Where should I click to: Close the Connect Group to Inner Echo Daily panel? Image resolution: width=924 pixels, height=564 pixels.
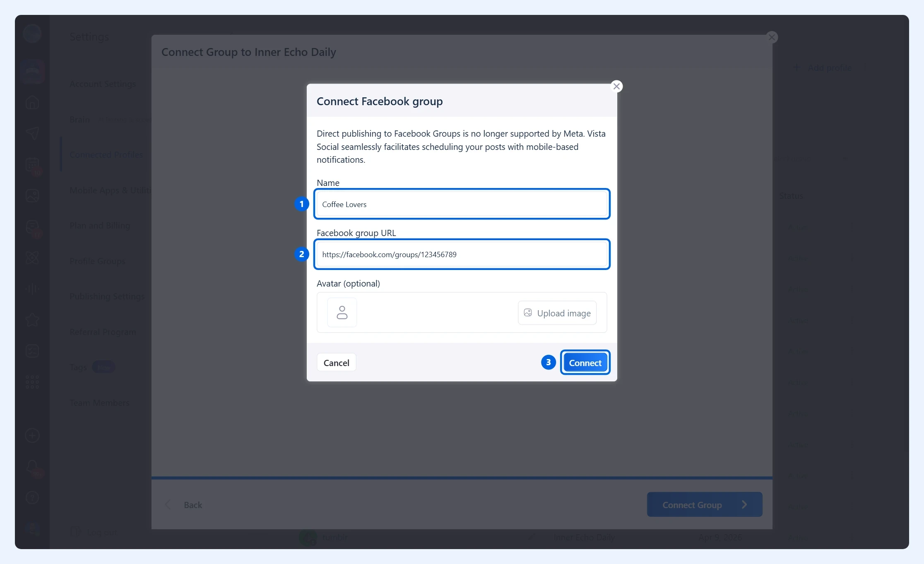(x=772, y=37)
